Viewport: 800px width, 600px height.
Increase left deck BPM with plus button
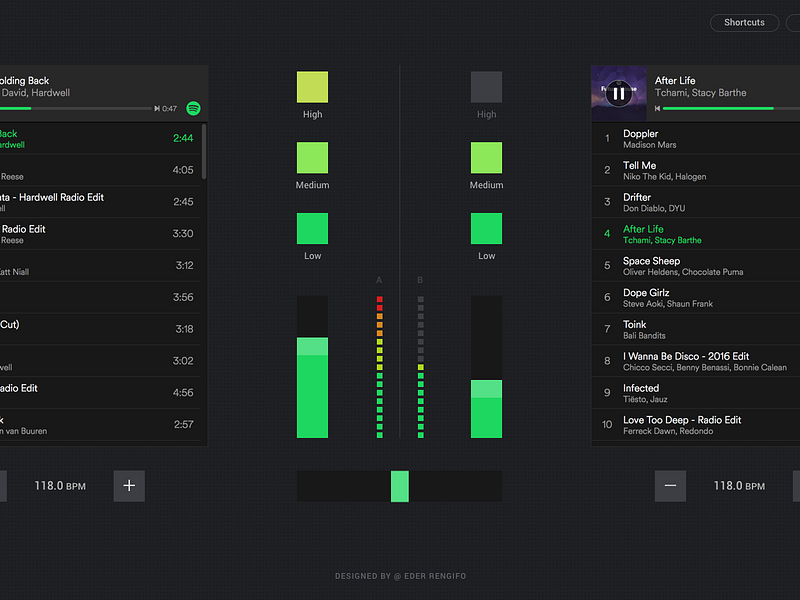128,486
